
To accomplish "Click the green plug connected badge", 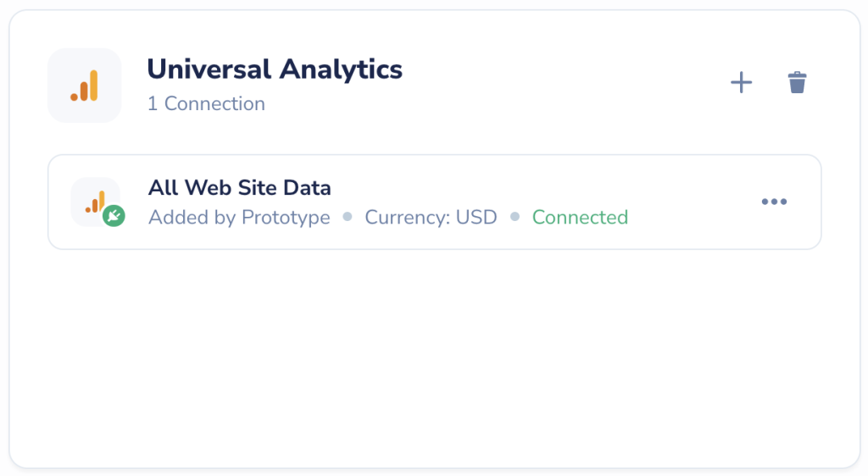I will [x=114, y=216].
